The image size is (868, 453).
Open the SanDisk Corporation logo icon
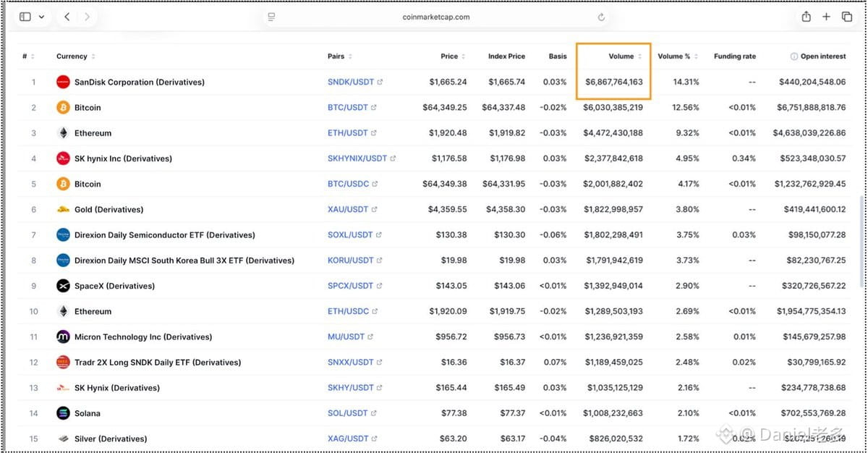(63, 82)
